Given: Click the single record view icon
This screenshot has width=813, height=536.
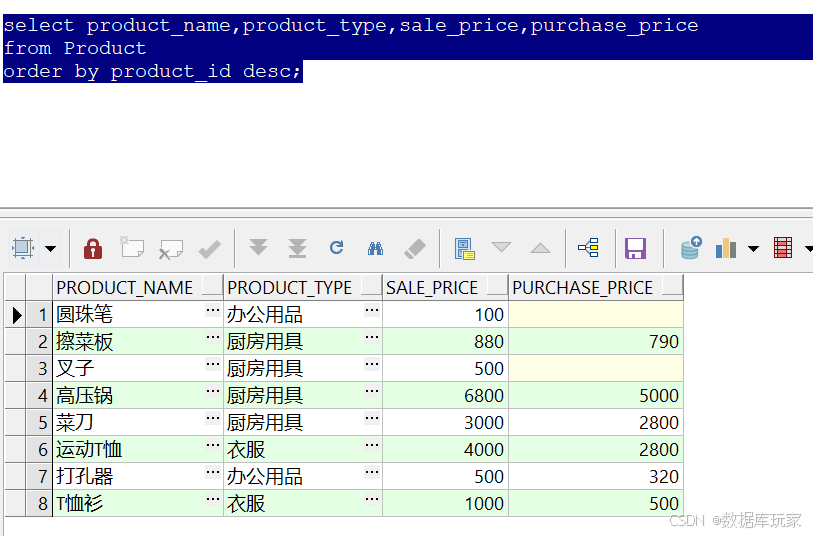Looking at the screenshot, I should [x=464, y=249].
